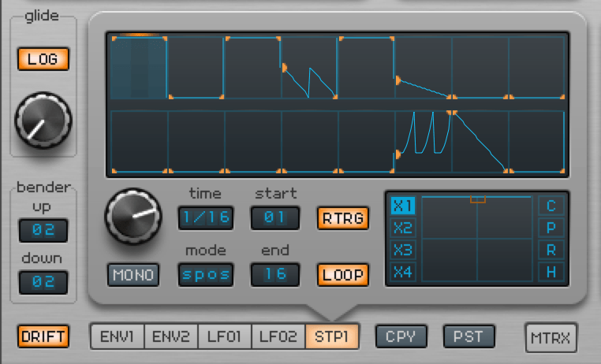
Task: Open the LFO1 tab
Action: pos(225,336)
